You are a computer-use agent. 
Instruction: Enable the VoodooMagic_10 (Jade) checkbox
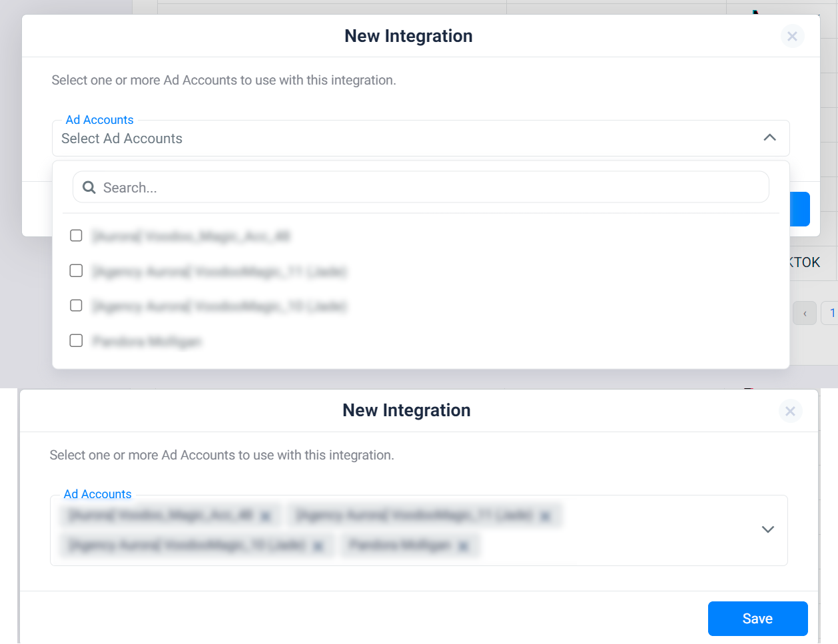(x=76, y=305)
